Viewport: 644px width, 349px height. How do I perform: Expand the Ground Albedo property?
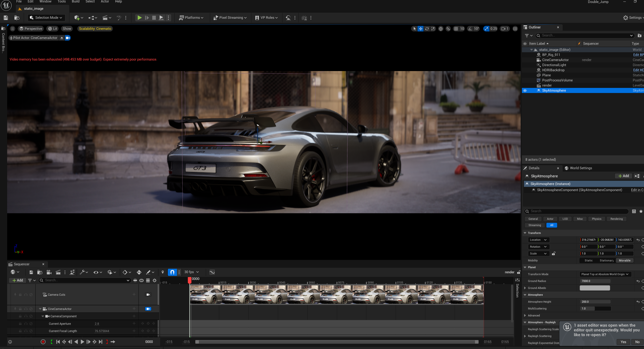[525, 288]
